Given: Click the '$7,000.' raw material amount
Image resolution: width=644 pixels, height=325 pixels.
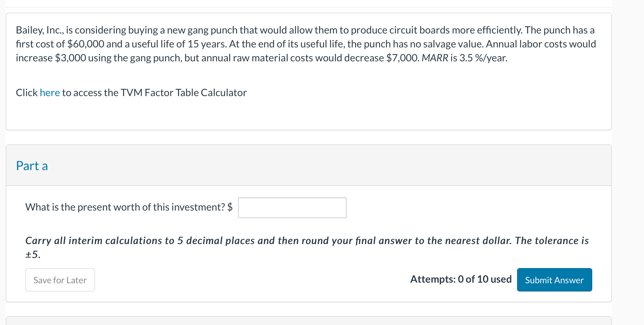Looking at the screenshot, I should (403, 58).
